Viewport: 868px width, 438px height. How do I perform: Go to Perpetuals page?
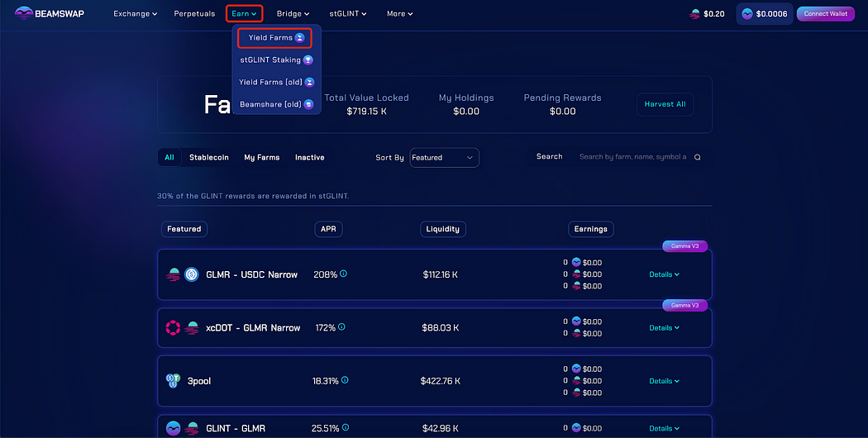click(x=194, y=14)
